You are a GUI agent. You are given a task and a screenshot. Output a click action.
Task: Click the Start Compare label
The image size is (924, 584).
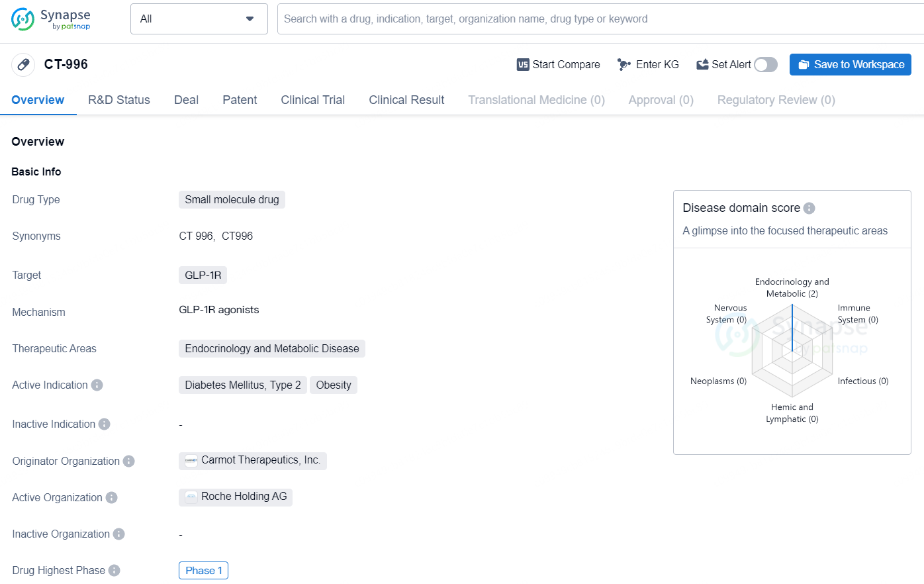pyautogui.click(x=567, y=65)
